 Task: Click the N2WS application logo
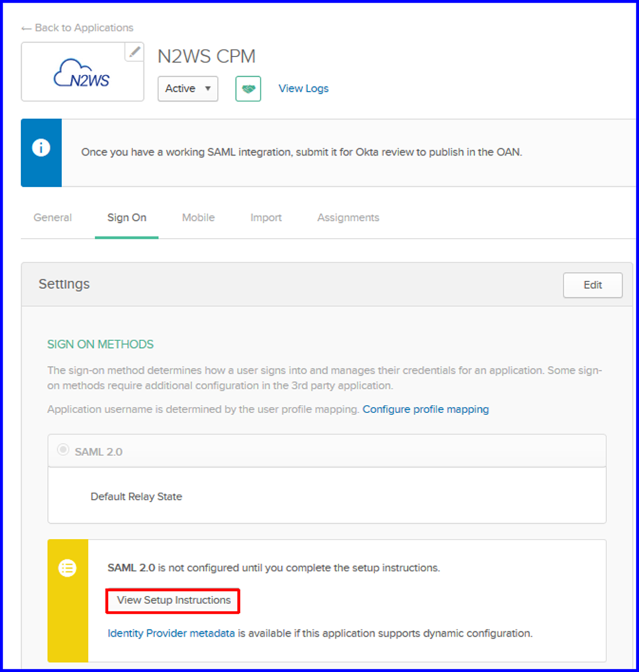[x=82, y=73]
